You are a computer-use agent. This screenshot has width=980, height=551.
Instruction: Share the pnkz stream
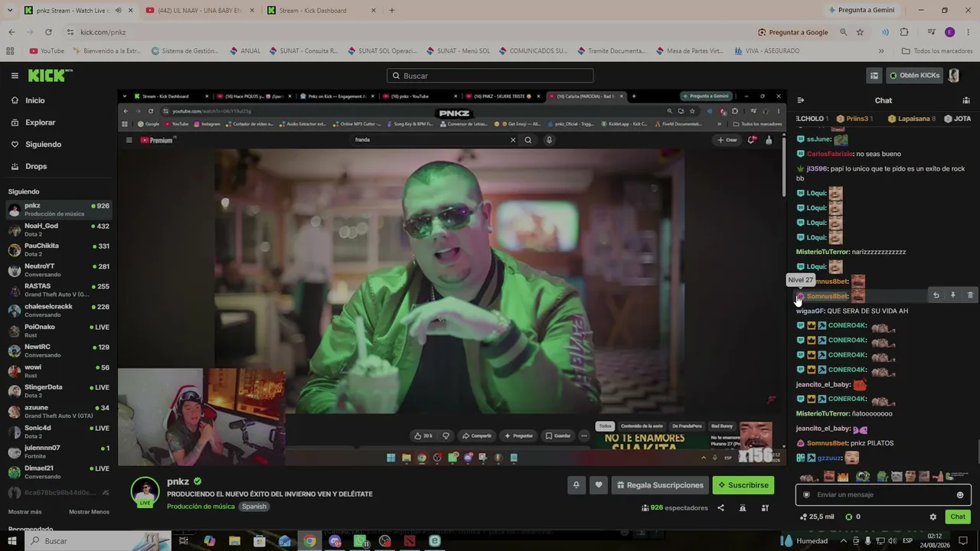[x=720, y=508]
